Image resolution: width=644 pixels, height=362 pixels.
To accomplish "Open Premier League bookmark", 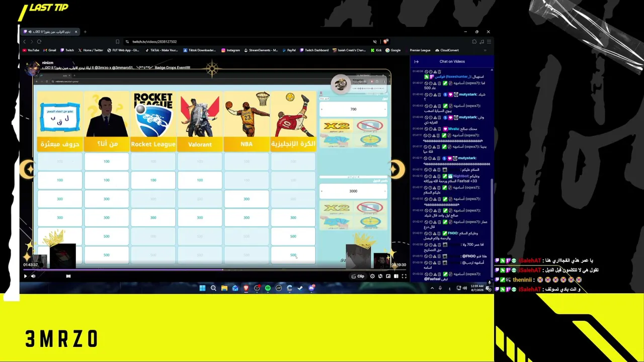I will [x=418, y=50].
